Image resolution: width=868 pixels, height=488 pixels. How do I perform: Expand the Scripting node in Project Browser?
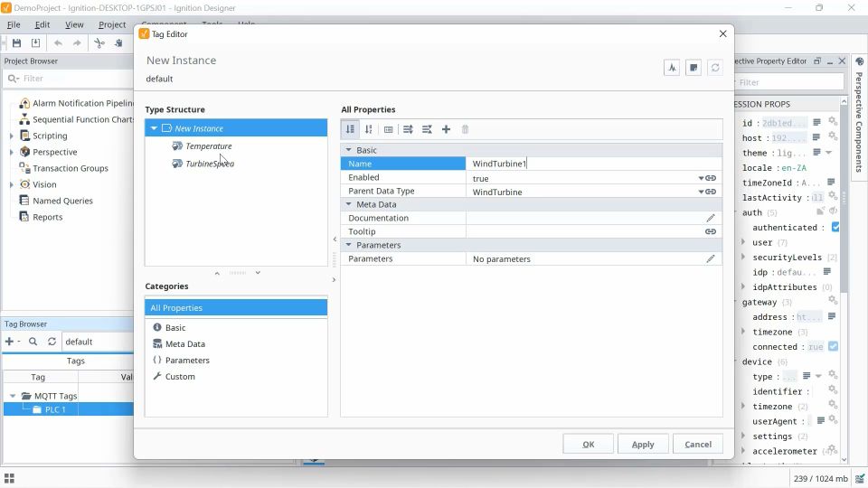pyautogui.click(x=12, y=136)
